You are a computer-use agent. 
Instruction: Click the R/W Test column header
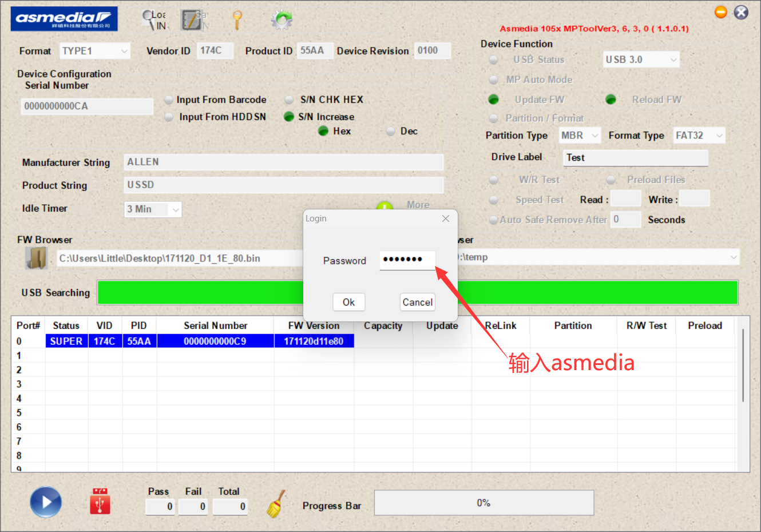647,325
